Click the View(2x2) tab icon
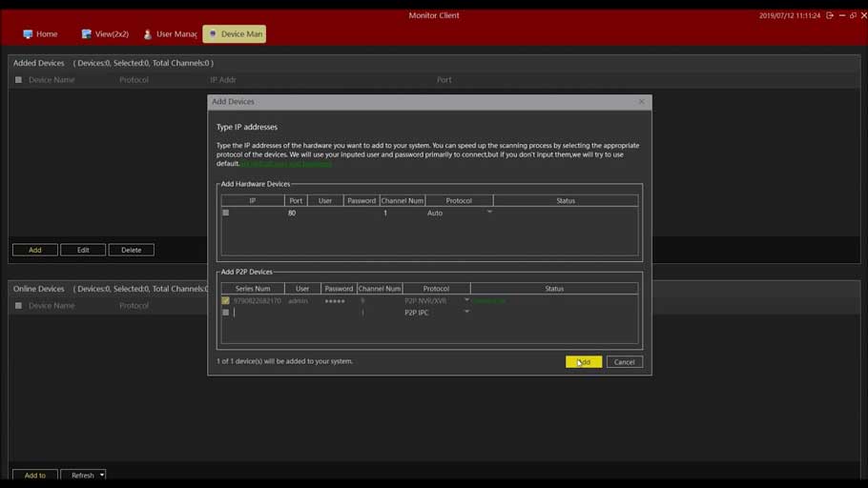This screenshot has width=868, height=488. click(x=86, y=34)
